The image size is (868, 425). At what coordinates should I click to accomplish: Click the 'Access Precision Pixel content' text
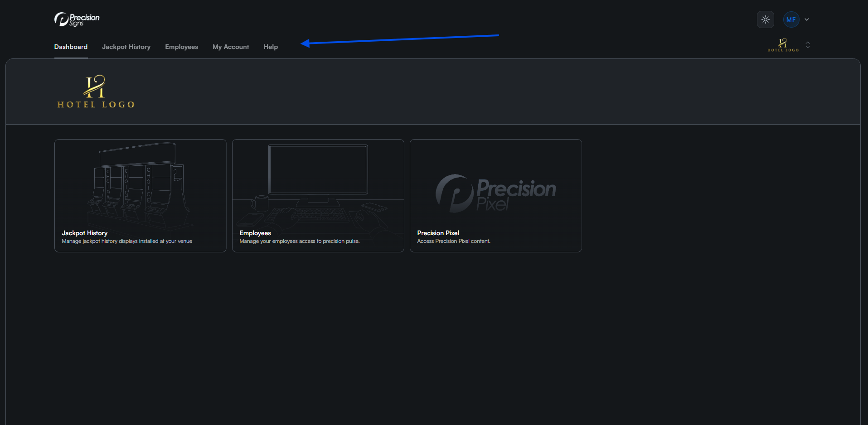[x=454, y=241]
